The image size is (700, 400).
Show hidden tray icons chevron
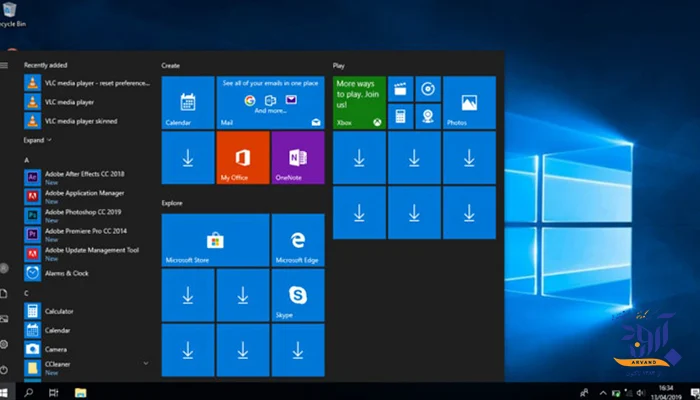click(603, 393)
